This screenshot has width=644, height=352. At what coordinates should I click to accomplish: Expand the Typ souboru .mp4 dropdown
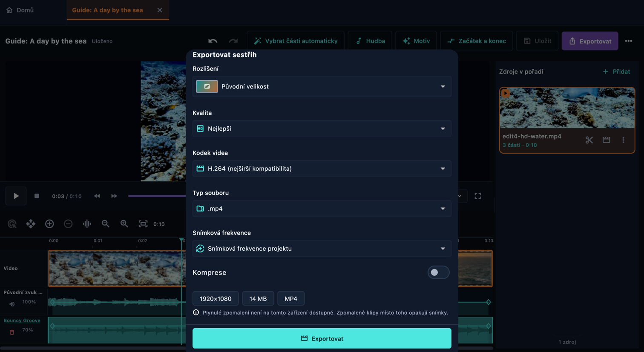tap(322, 209)
